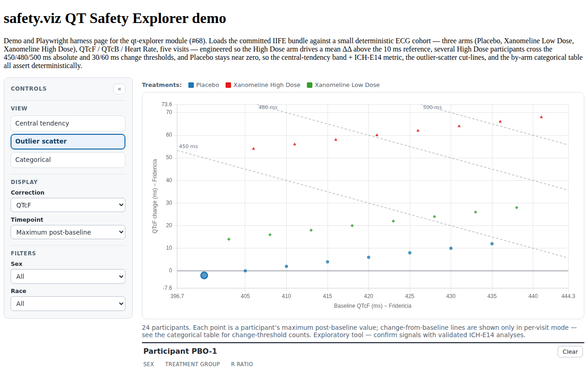
Task: Click the rightmost green diamond marker
Action: coord(516,207)
